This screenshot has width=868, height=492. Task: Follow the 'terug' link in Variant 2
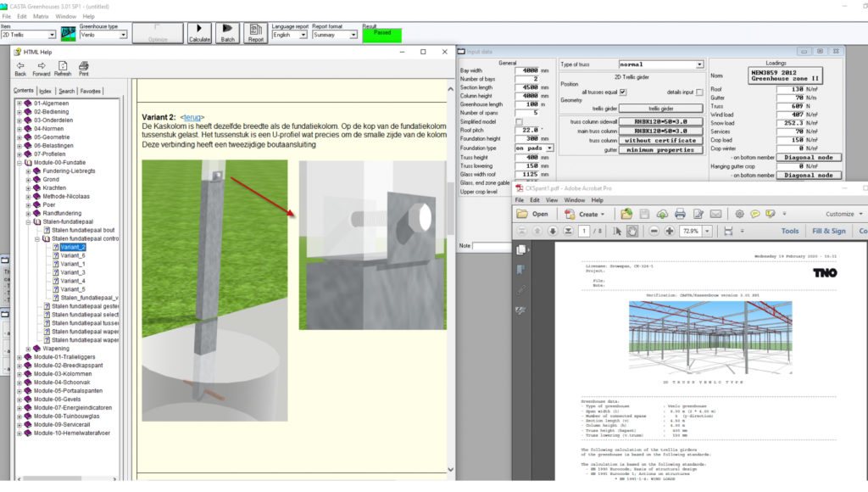192,116
